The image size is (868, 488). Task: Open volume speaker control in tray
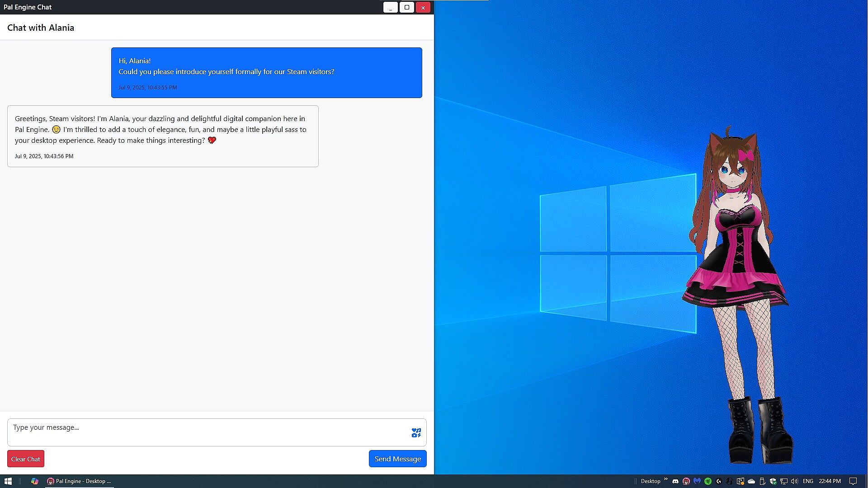coord(794,481)
